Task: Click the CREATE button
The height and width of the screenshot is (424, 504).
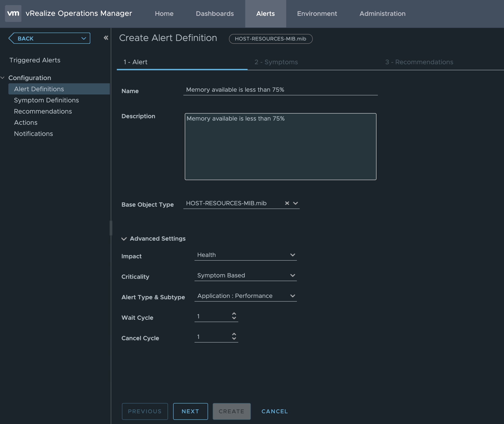Action: click(232, 411)
